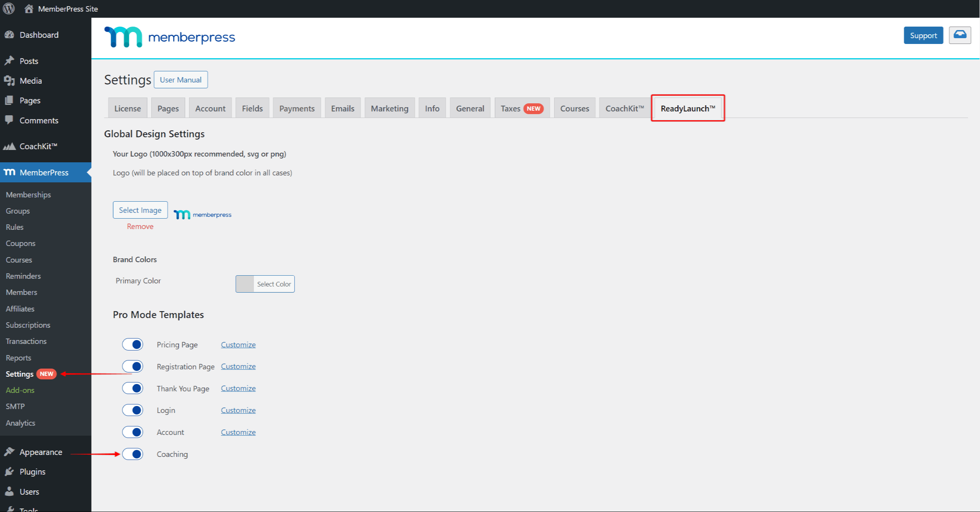Click Customize link for Login page
Screen dimensions: 980x512
[238, 409]
